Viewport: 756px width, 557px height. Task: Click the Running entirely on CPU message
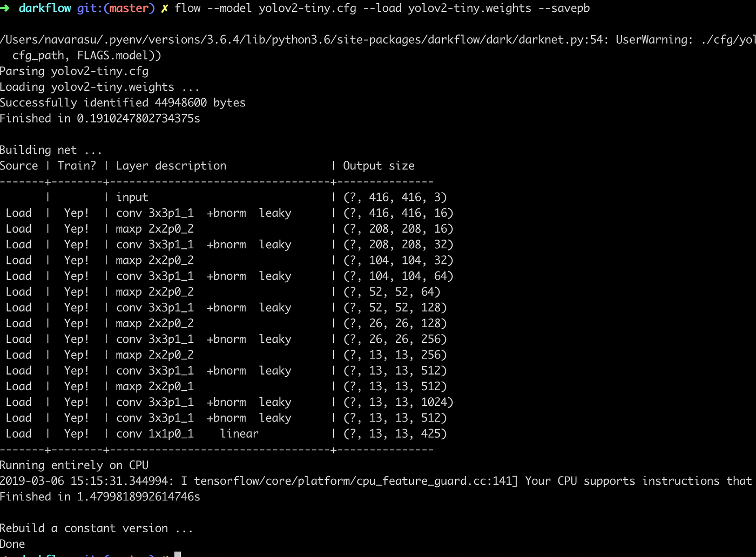point(75,465)
